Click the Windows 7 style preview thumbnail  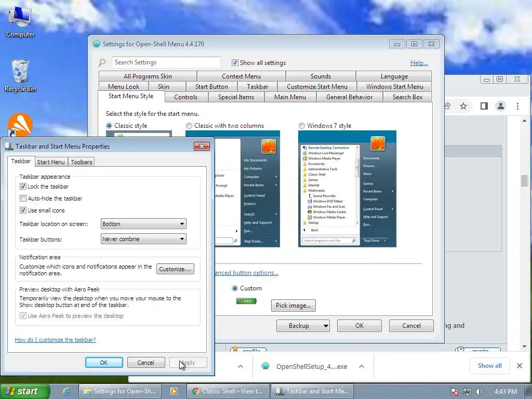point(347,189)
